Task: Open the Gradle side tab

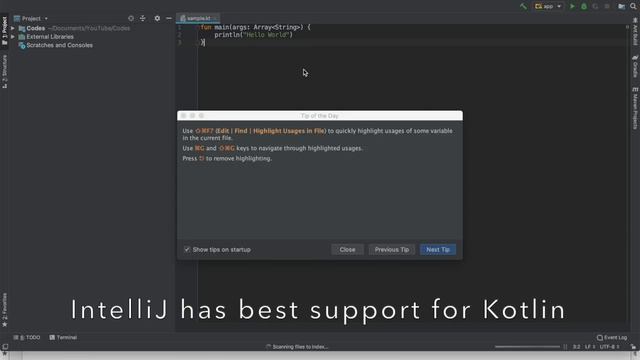Action: click(635, 67)
